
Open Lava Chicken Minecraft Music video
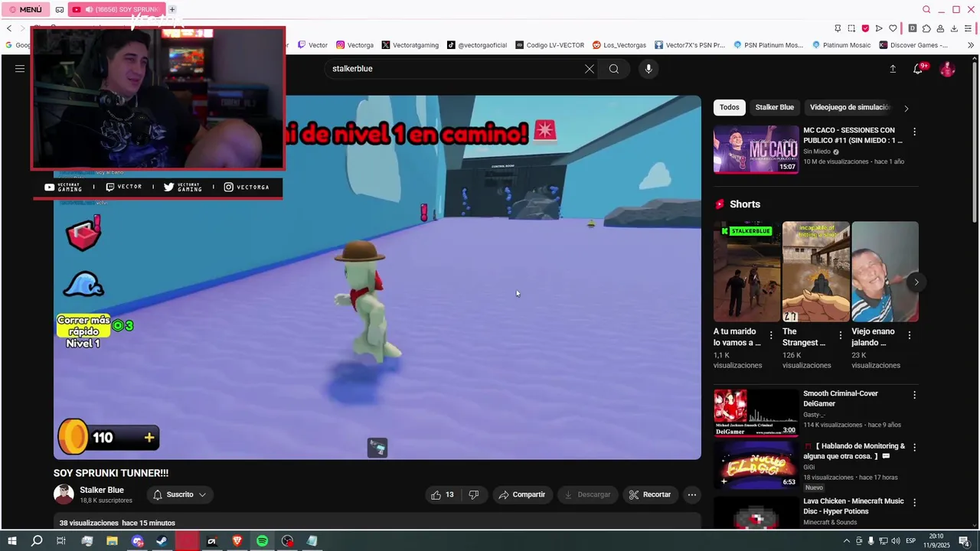click(756, 514)
